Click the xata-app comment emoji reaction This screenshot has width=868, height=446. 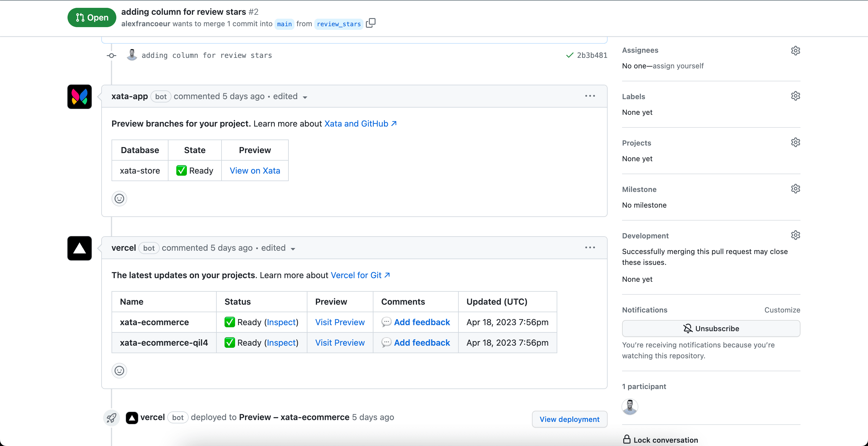click(119, 199)
